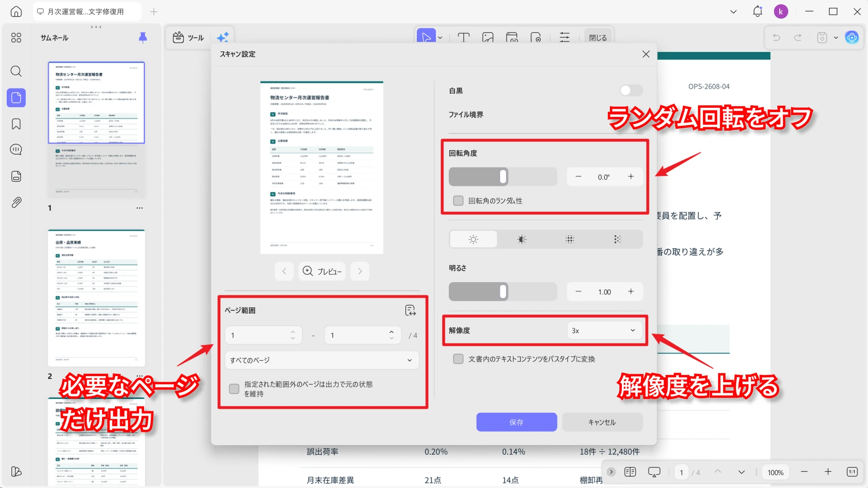Open the attachments paperclip panel

pyautogui.click(x=16, y=202)
